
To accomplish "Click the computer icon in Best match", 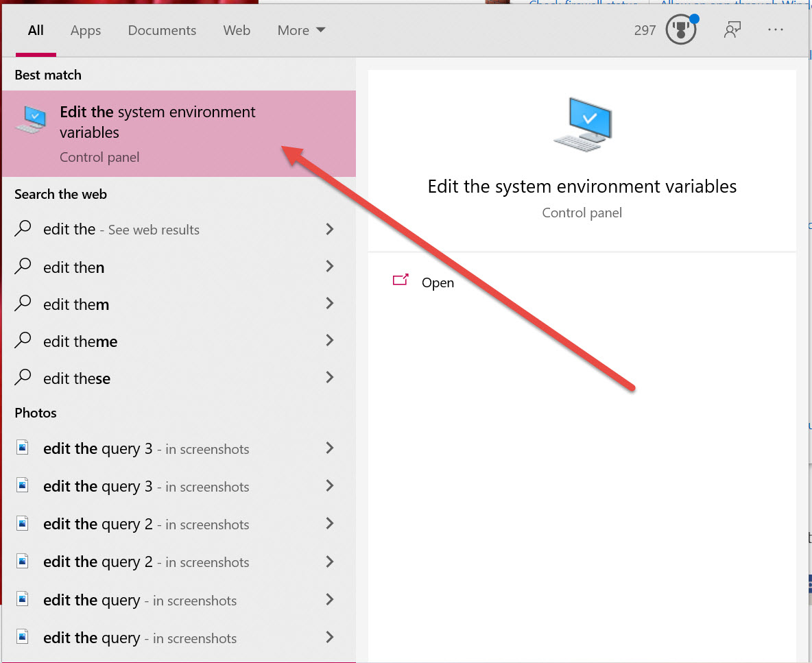I will pos(32,120).
